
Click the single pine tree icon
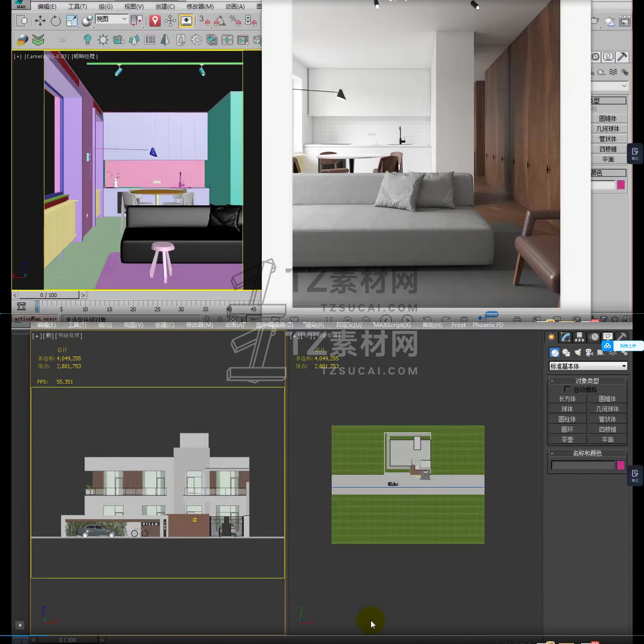(165, 40)
